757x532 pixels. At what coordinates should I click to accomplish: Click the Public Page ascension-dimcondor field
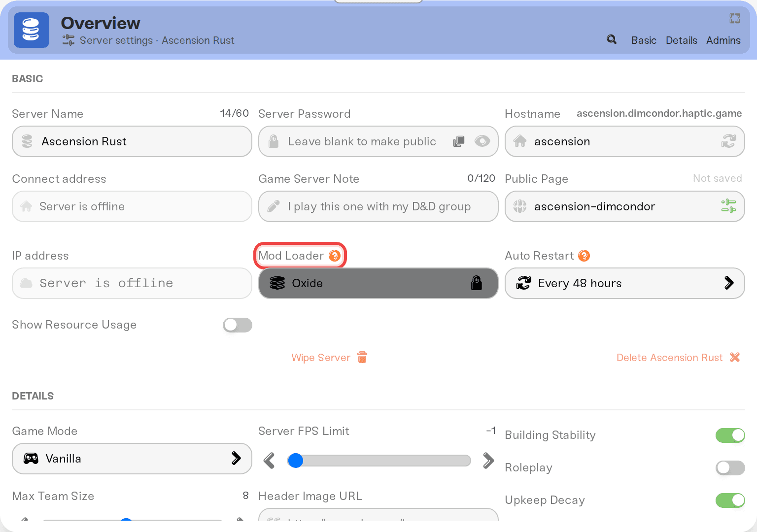(625, 206)
